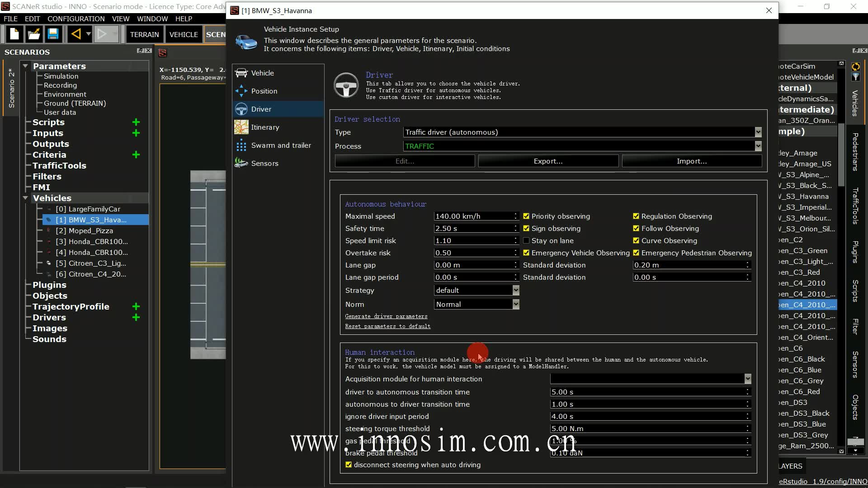Click the save floppy disk icon
This screenshot has height=488, width=868.
[53, 34]
